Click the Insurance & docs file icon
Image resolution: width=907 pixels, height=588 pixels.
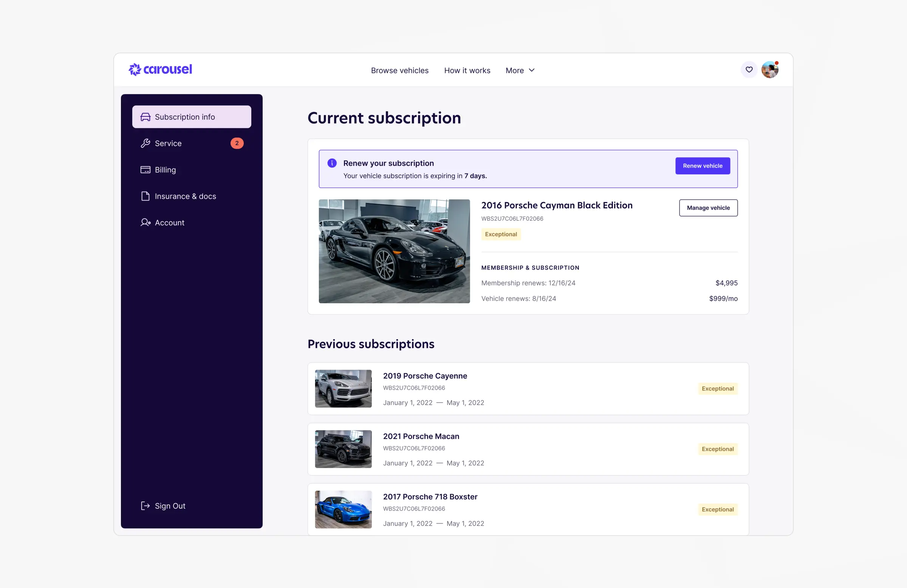145,196
